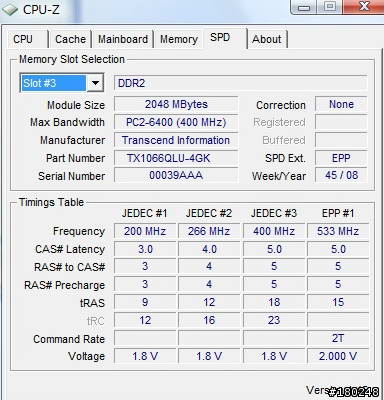The height and width of the screenshot is (400, 384).
Task: Click the DDR2 memory type field
Action: click(240, 83)
